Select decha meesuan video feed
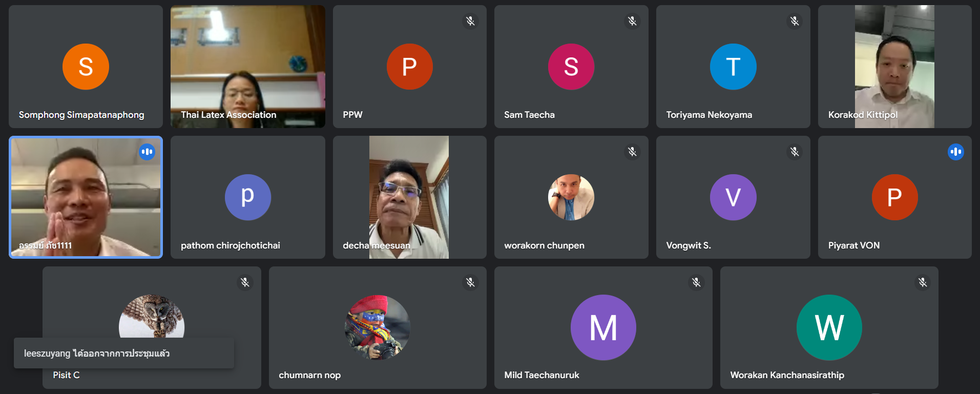This screenshot has width=980, height=394. [409, 197]
